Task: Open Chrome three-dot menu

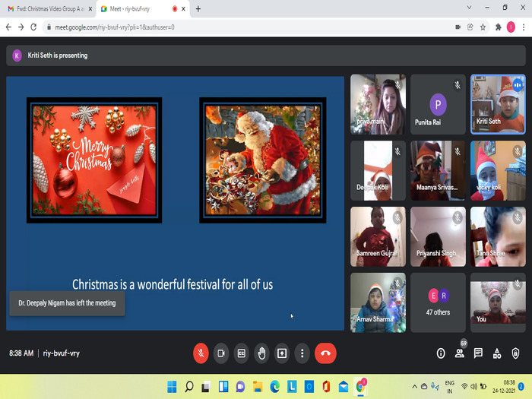Action: tap(524, 27)
